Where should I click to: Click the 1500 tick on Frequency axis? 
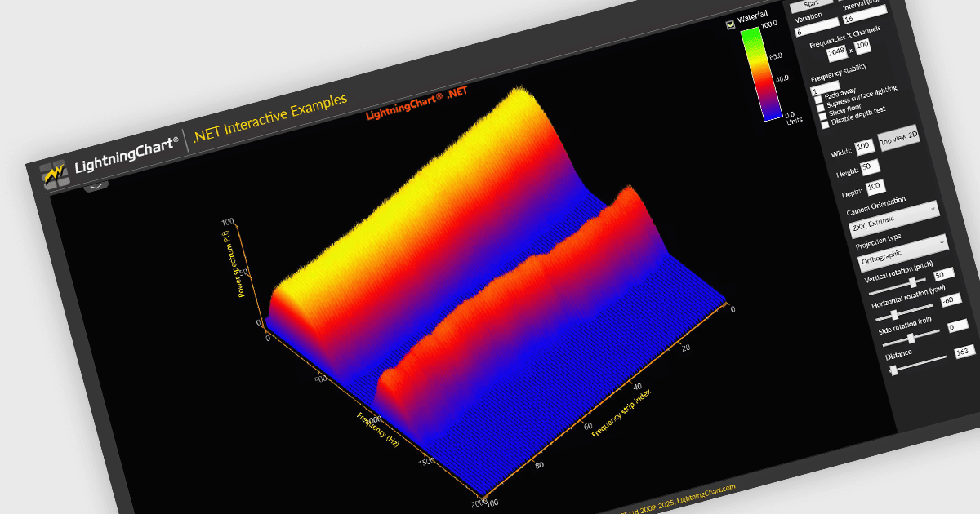[x=425, y=463]
